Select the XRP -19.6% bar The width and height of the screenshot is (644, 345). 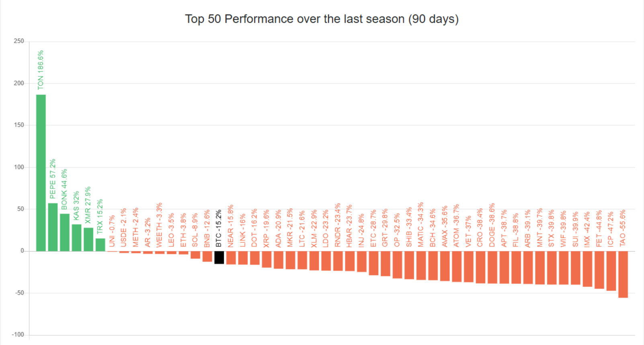click(267, 259)
